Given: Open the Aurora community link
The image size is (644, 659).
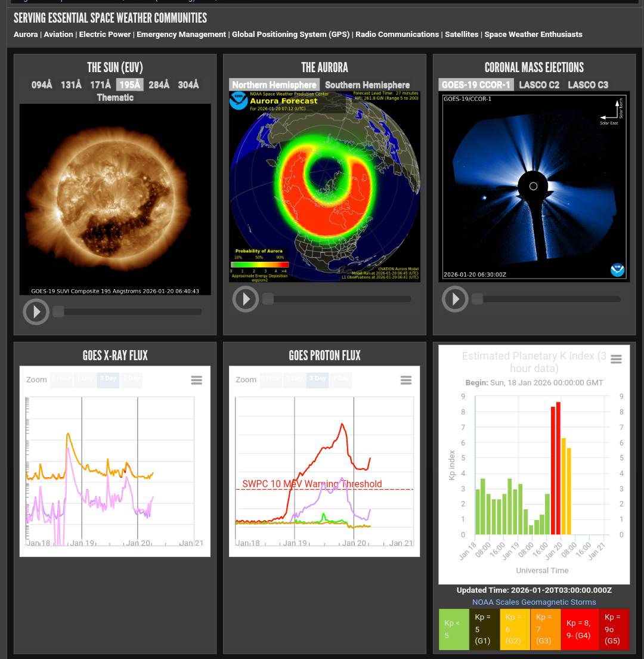Looking at the screenshot, I should [26, 35].
